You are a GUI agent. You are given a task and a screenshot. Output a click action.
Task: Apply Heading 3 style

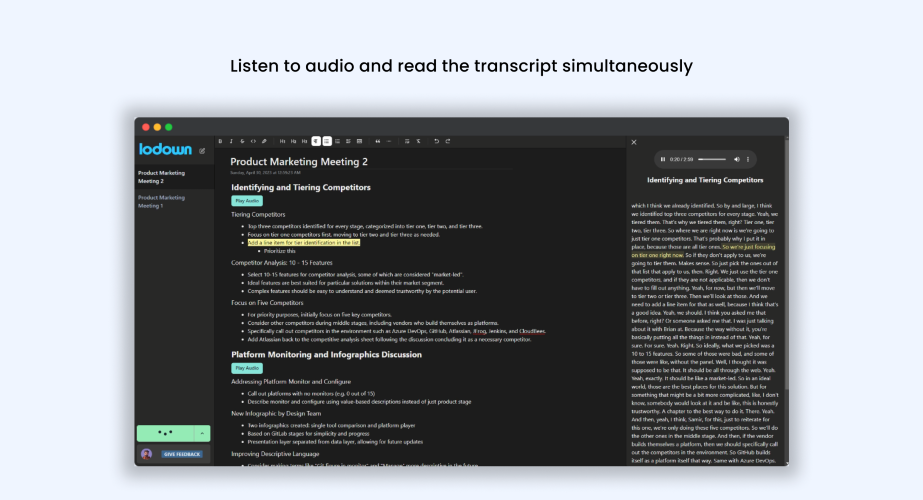coord(304,141)
